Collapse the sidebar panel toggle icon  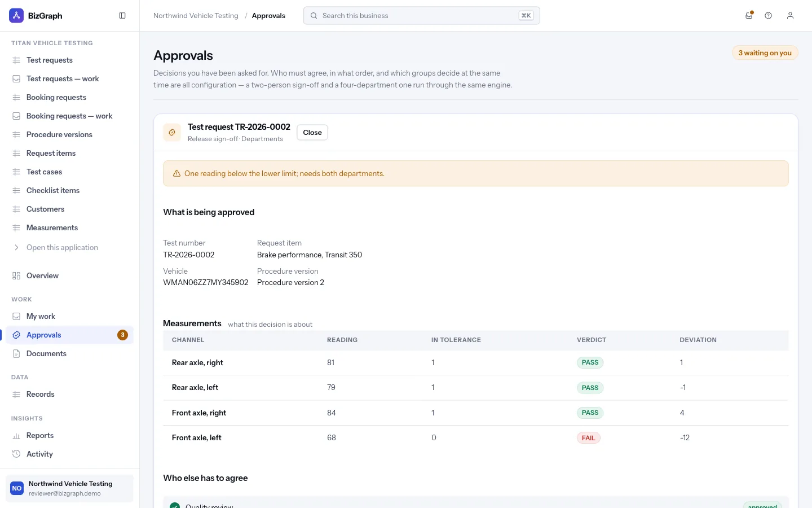coord(122,16)
